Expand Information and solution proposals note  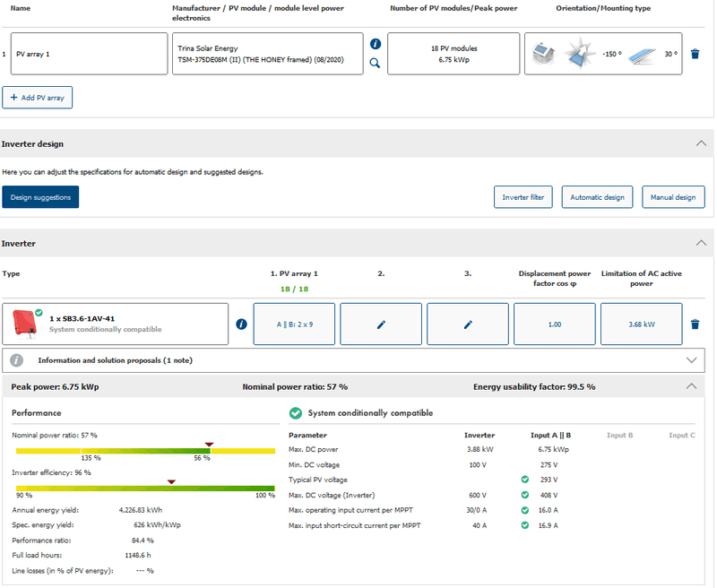click(690, 360)
